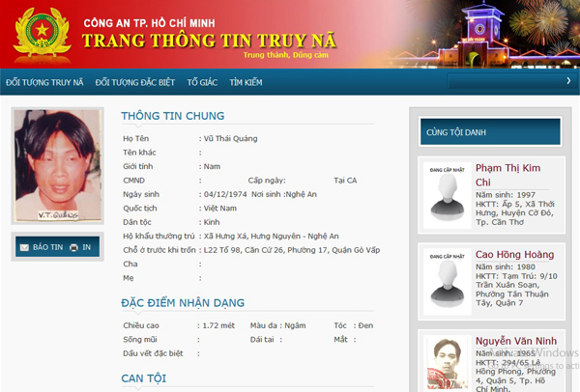This screenshot has width=580, height=392.
Task: Click the envelope icon beside BÁO TIN
Action: point(24,247)
